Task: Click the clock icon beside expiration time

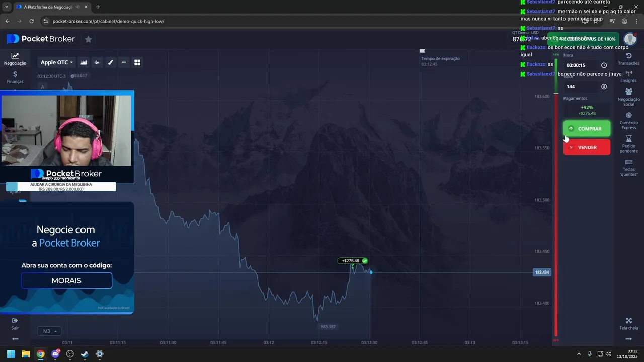Action: (604, 65)
